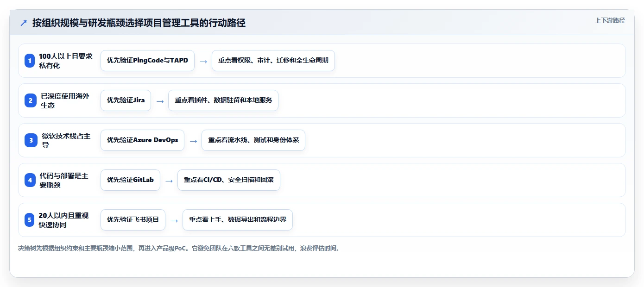Select step badge number 4
Image resolution: width=644 pixels, height=287 pixels.
point(30,180)
